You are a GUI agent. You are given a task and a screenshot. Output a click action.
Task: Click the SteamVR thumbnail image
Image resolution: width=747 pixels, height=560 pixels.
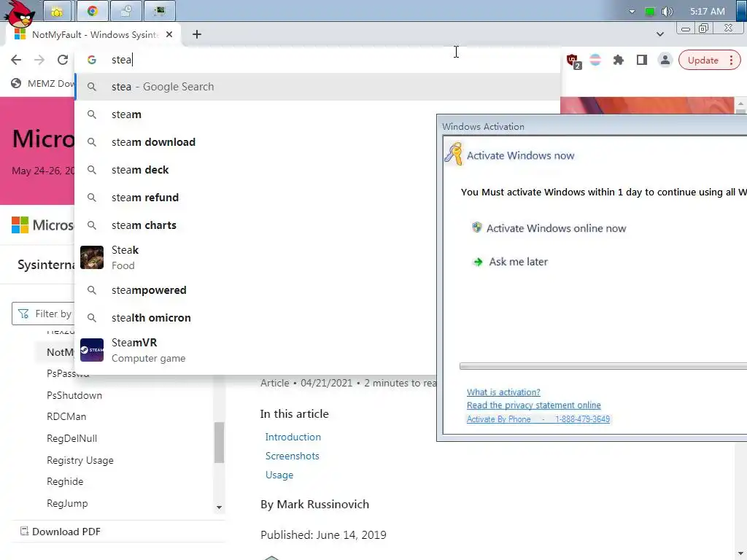point(92,350)
